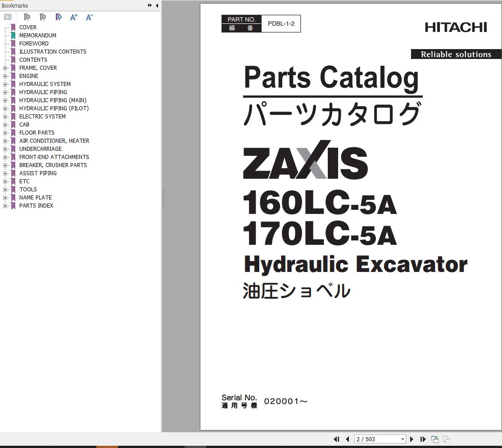This screenshot has width=502, height=448.
Task: Expand the ASSIST PIPING bookmark
Action: [5, 173]
